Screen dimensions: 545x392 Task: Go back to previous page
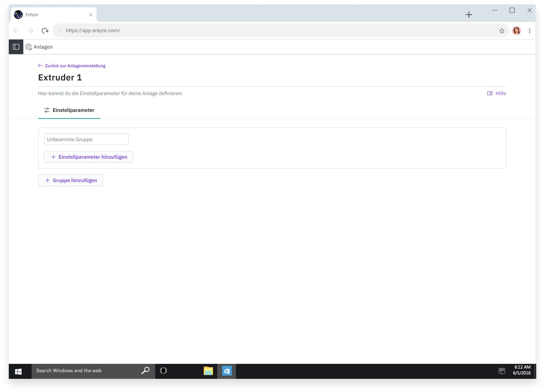(x=16, y=31)
